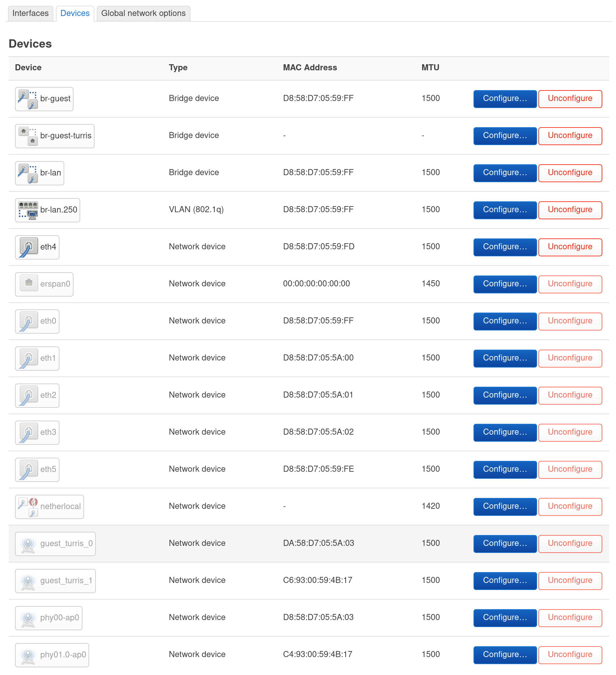Switch to the Interfaces tab
Image resolution: width=616 pixels, height=675 pixels.
(x=30, y=13)
